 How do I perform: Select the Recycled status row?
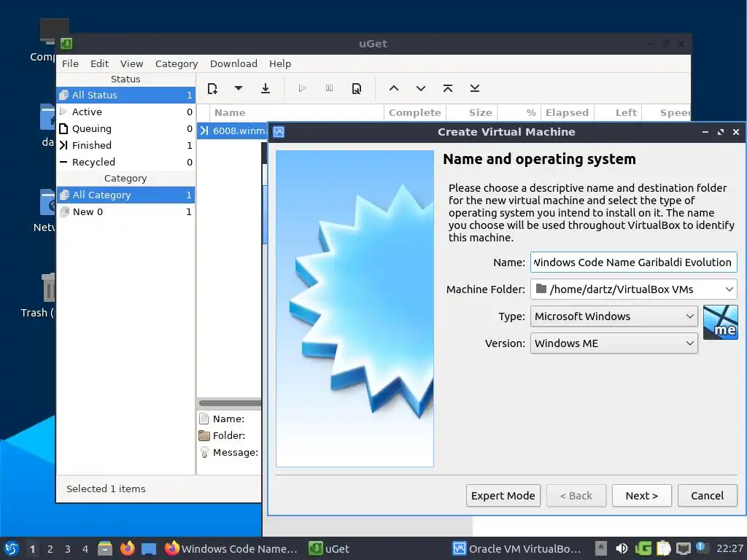125,162
